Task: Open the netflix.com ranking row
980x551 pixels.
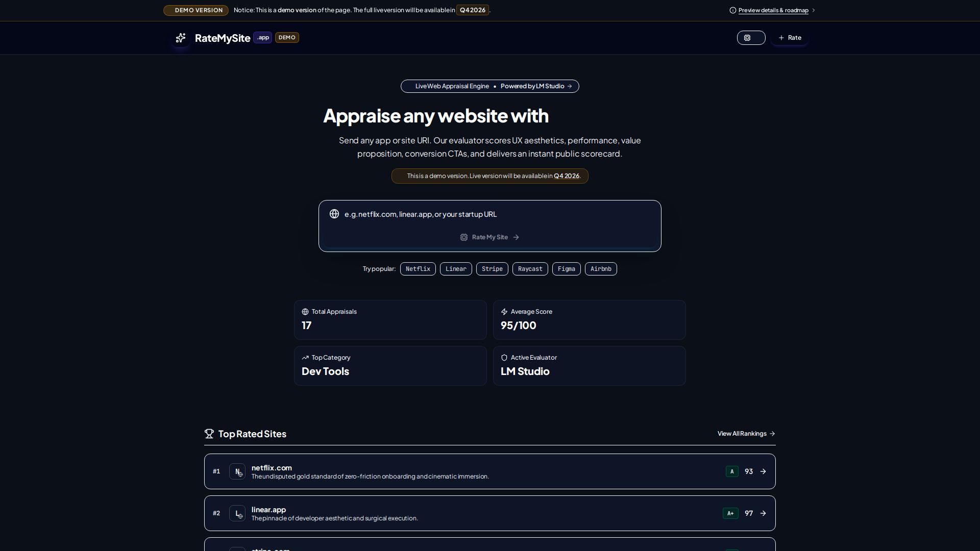Action: (x=490, y=471)
